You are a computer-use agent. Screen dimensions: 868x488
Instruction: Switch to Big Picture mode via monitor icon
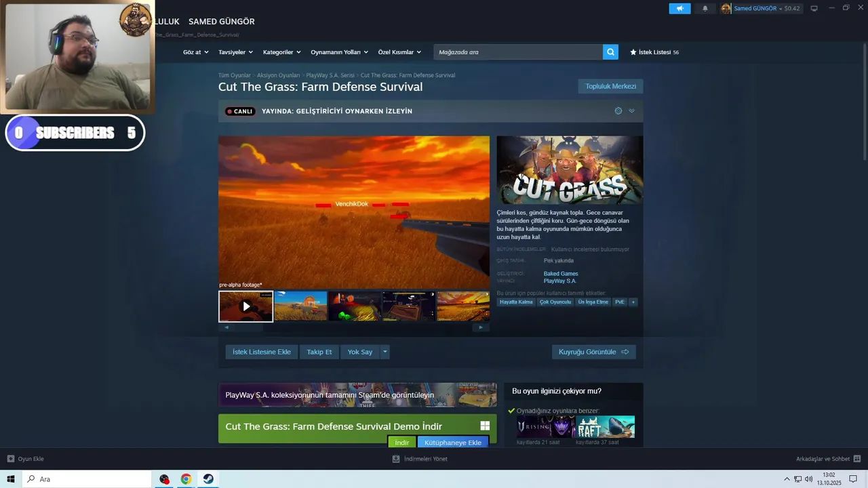814,8
